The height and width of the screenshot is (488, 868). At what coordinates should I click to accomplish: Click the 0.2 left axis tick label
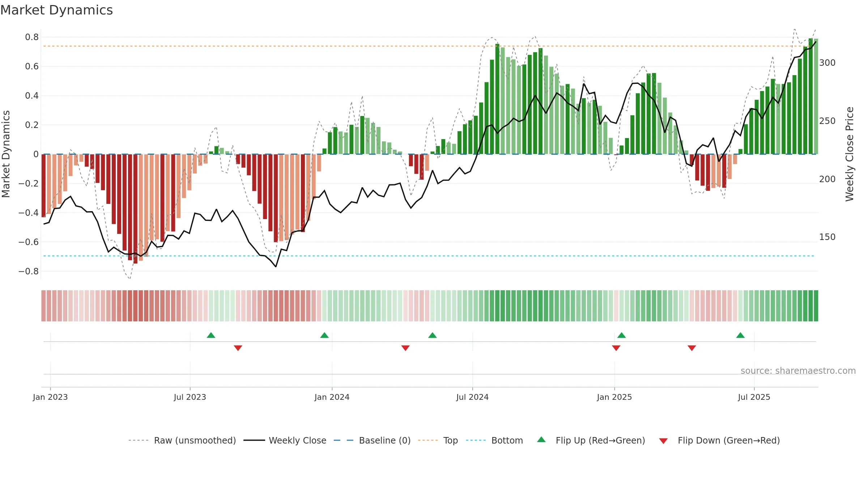click(x=32, y=125)
